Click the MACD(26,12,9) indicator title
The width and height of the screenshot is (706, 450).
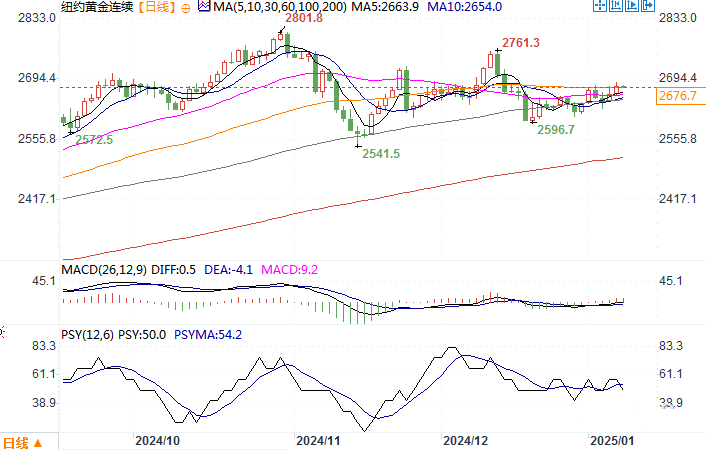point(104,270)
